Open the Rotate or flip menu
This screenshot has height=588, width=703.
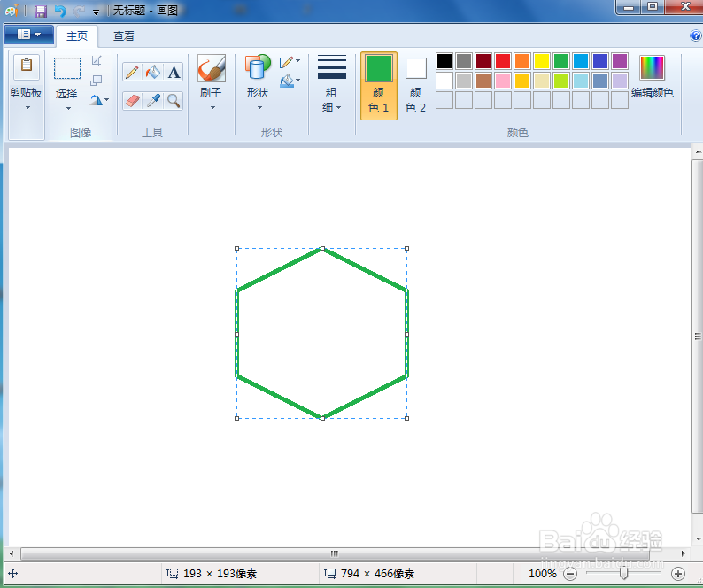(98, 100)
